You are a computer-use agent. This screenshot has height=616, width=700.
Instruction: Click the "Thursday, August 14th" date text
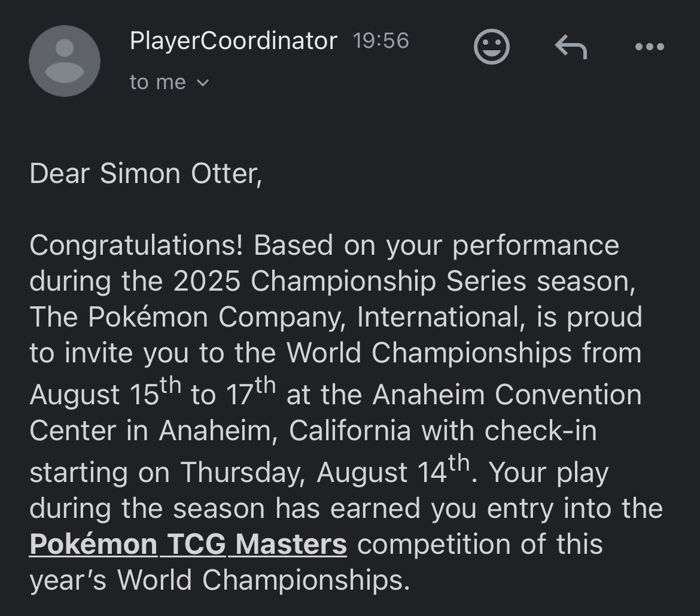click(325, 471)
